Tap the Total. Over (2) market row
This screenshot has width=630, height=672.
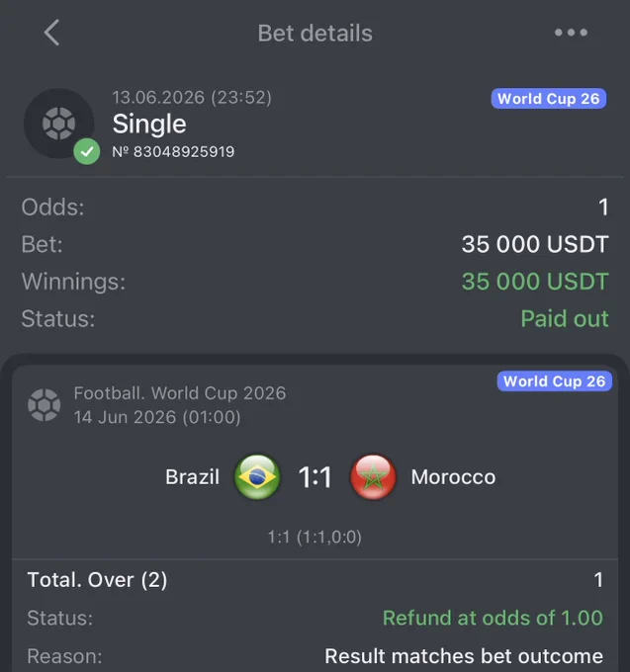point(315,580)
